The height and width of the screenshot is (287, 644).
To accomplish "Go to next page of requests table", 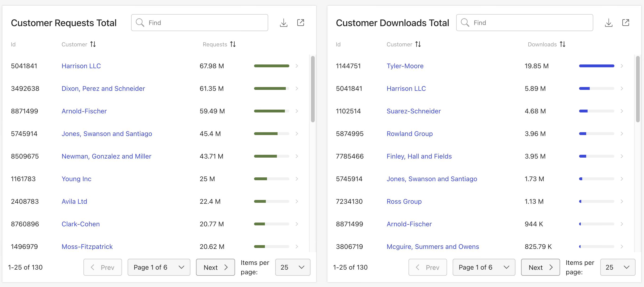I will [215, 267].
